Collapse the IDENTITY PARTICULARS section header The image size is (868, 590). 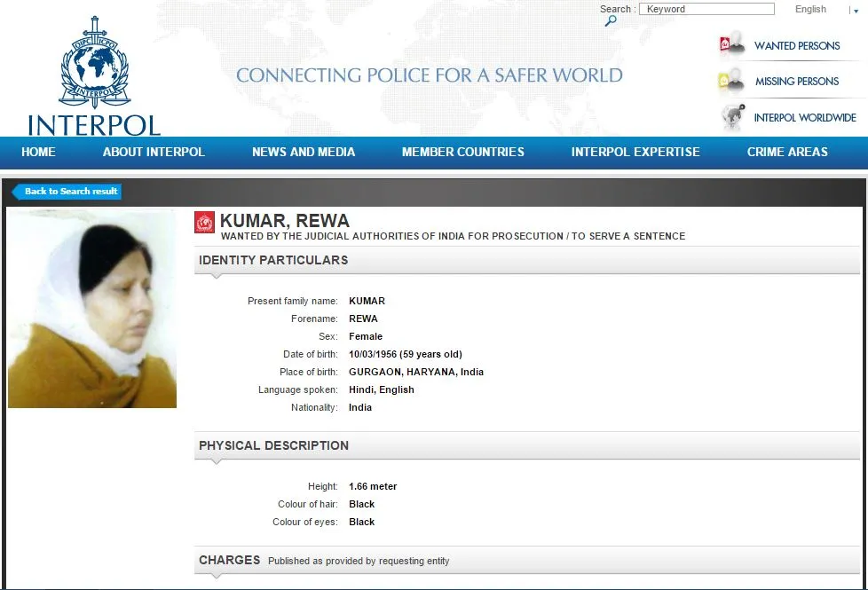527,260
